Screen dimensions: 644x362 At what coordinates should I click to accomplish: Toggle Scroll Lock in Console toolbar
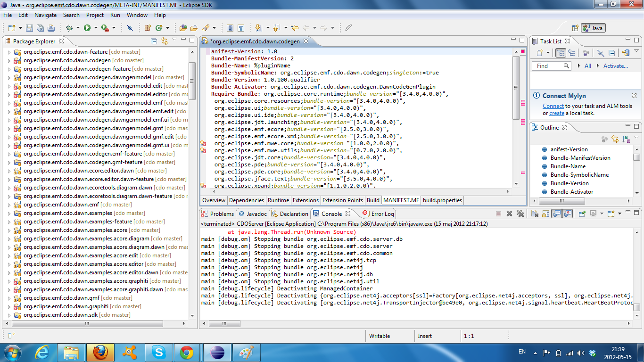(546, 214)
